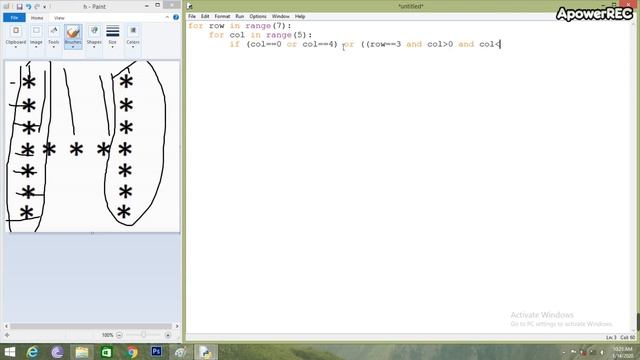
Task: Open the Customize Quick Access Toolbar dropdown in Paint
Action: point(45,7)
